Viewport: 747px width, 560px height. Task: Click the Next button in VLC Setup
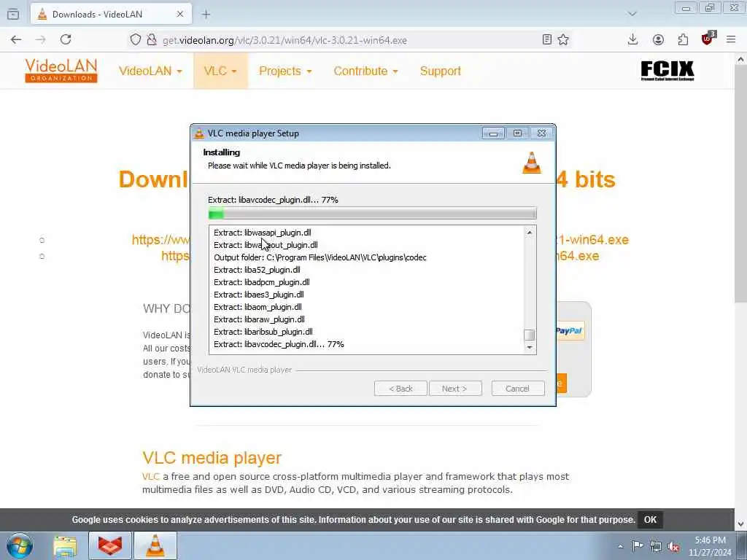click(x=455, y=389)
